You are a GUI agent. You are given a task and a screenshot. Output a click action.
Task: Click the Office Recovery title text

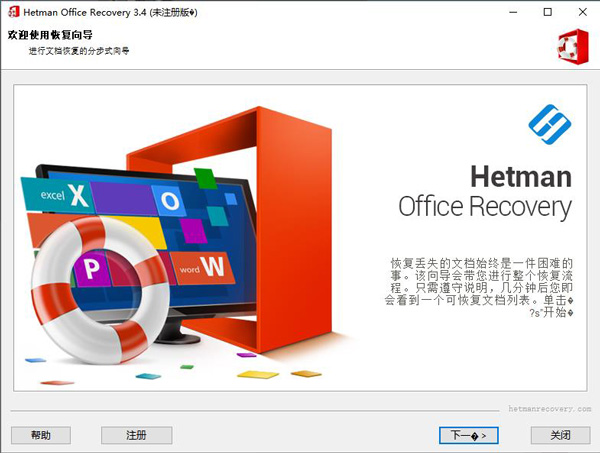[485, 207]
